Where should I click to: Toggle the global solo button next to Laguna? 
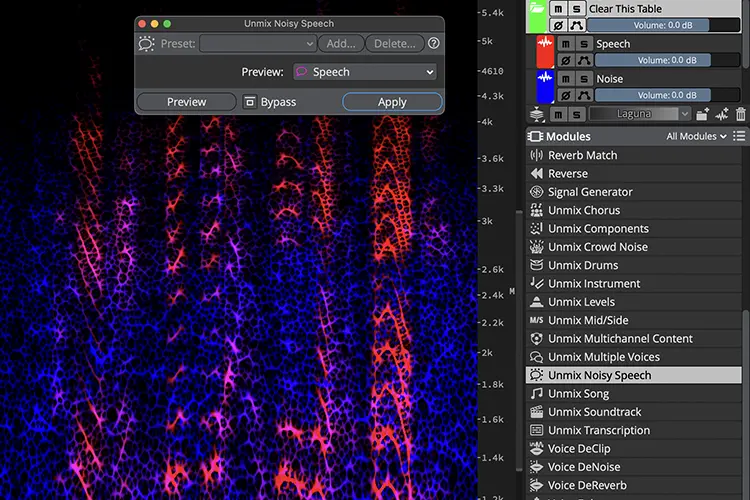[x=576, y=114]
